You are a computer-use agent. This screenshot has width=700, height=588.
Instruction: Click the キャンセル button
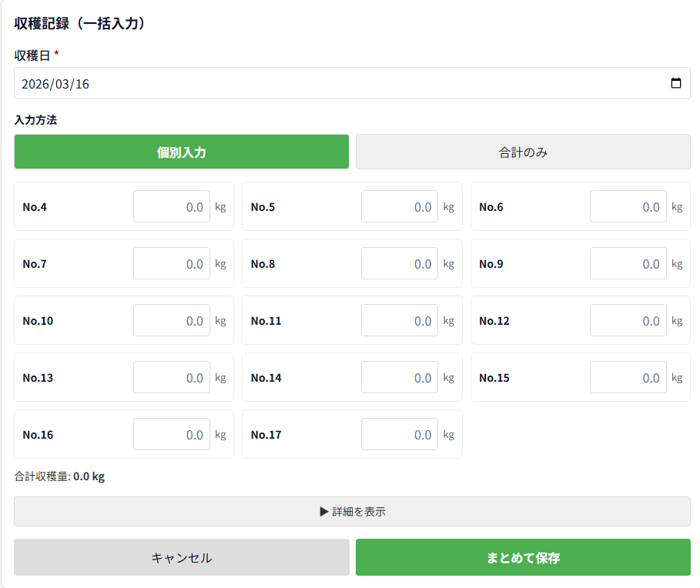click(x=181, y=558)
